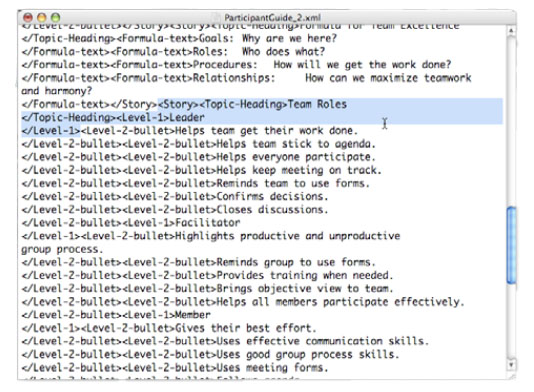Click on the word 'Facilitator'
This screenshot has width=534, height=392.
click(208, 223)
